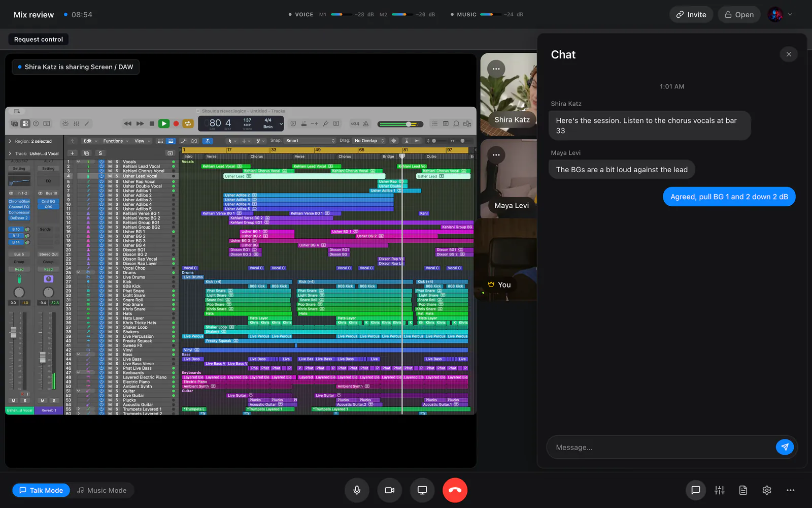812x508 pixels.
Task: Open the Snap: Smart dropdown in DAW
Action: [310, 141]
